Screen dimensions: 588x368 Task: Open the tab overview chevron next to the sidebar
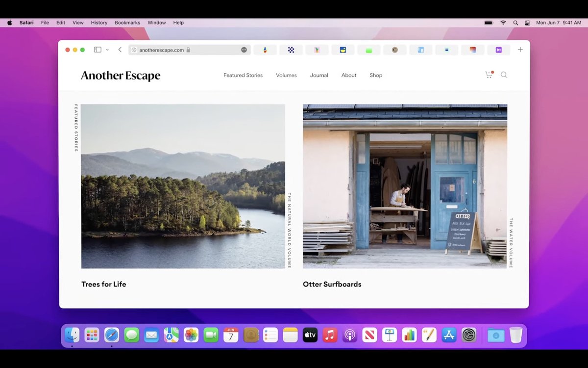click(x=107, y=49)
